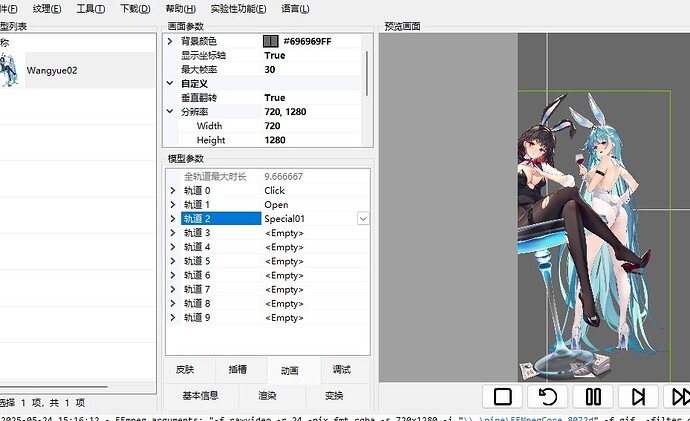Click the bunny girls preview image

tap(590, 238)
